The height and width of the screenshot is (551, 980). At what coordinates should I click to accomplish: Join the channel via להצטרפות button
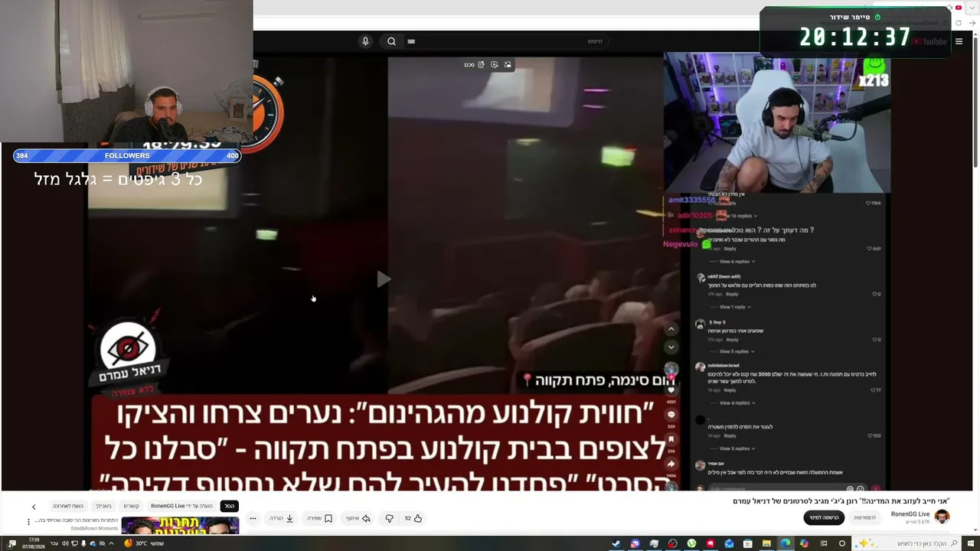(864, 518)
